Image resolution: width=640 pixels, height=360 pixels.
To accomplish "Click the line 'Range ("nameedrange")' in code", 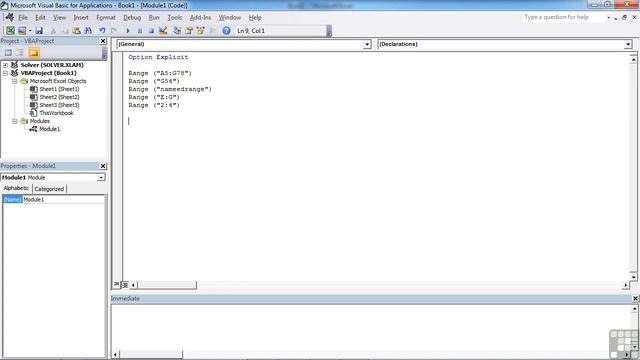I will click(170, 89).
